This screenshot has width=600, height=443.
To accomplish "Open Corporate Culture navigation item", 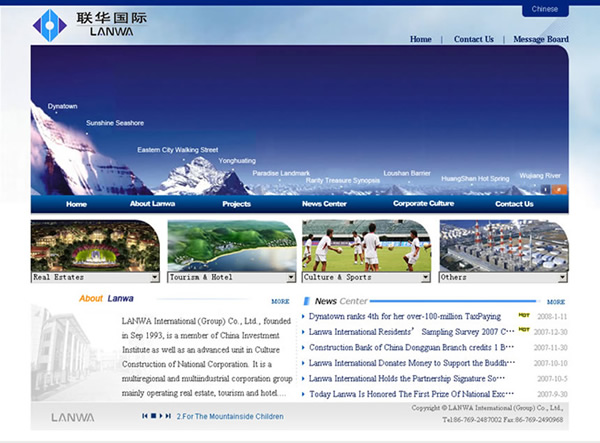I will tap(423, 204).
